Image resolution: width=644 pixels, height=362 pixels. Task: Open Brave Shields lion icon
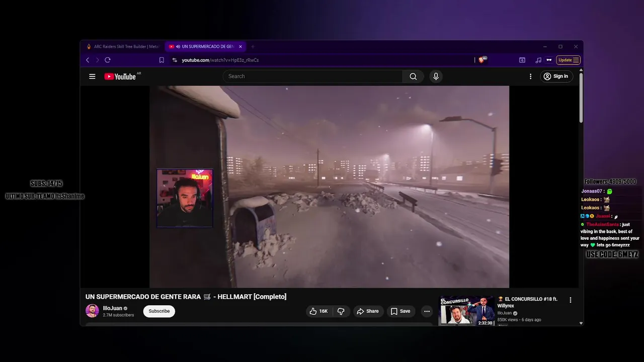(x=482, y=60)
